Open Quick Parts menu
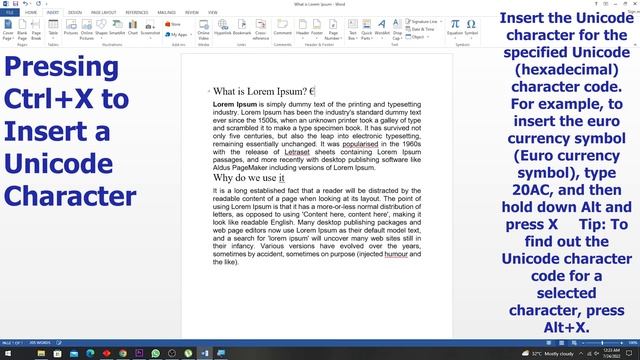Screen dimensions: 640x360 [367, 30]
